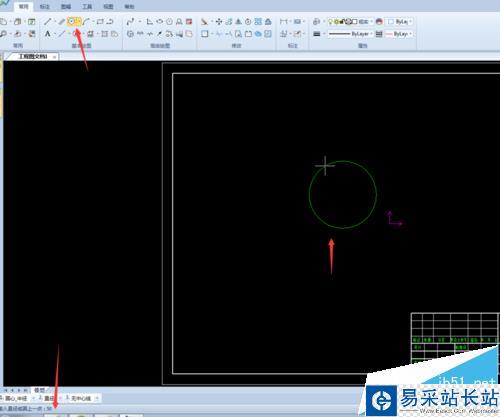Image resolution: width=500 pixels, height=417 pixels.
Task: Open the 常用 ribbon tab
Action: pyautogui.click(x=23, y=6)
